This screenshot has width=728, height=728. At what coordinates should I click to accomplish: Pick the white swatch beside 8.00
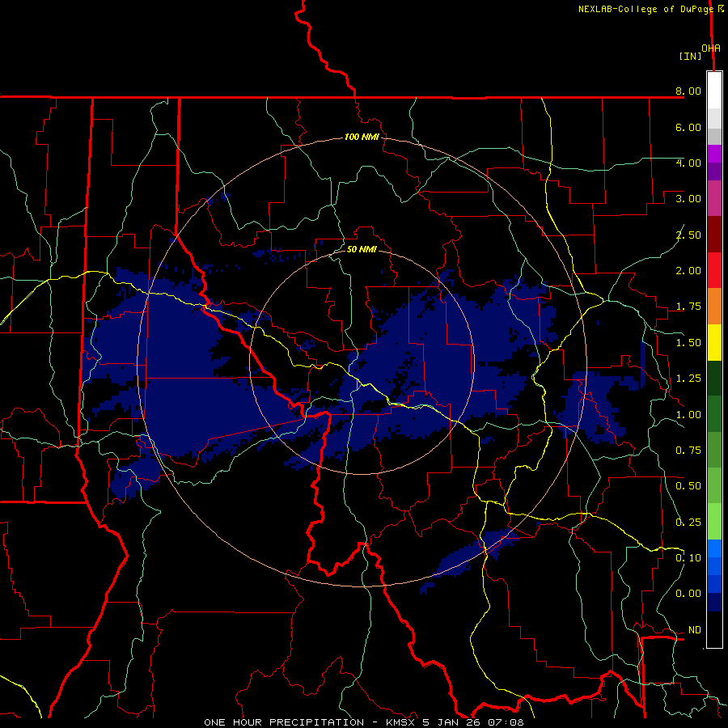pos(714,91)
